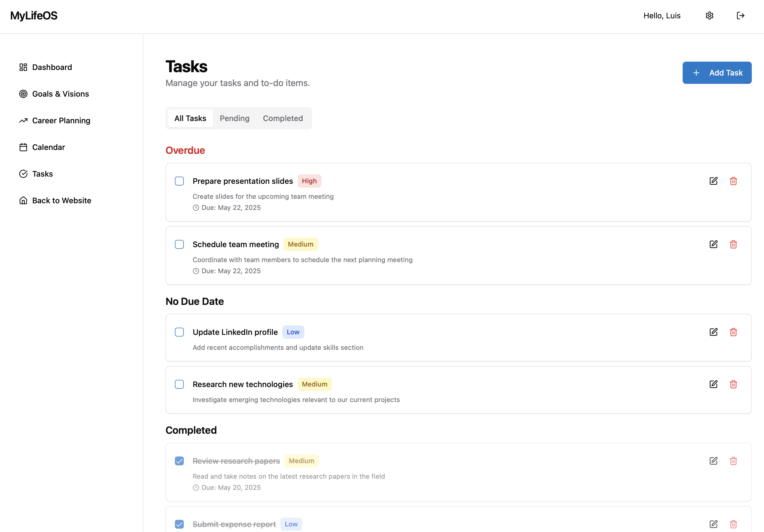Select the trend-line icon for Career Planning
The height and width of the screenshot is (532, 764).
pos(23,121)
